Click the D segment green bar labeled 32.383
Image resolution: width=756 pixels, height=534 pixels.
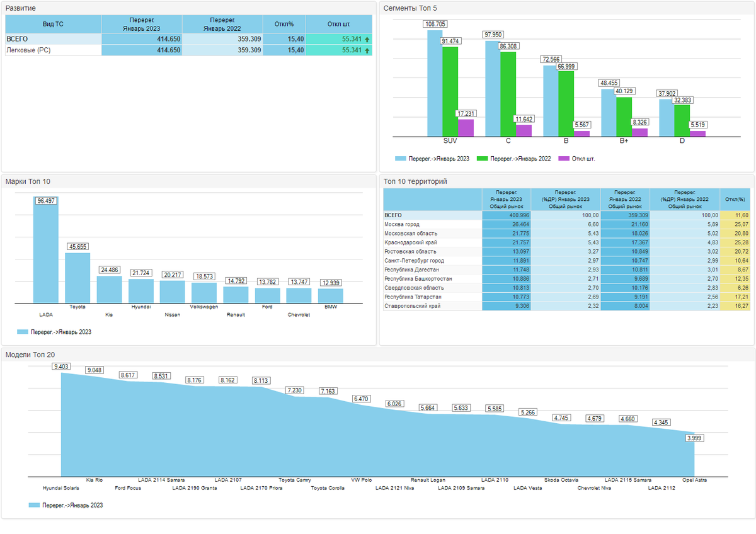[x=682, y=120]
